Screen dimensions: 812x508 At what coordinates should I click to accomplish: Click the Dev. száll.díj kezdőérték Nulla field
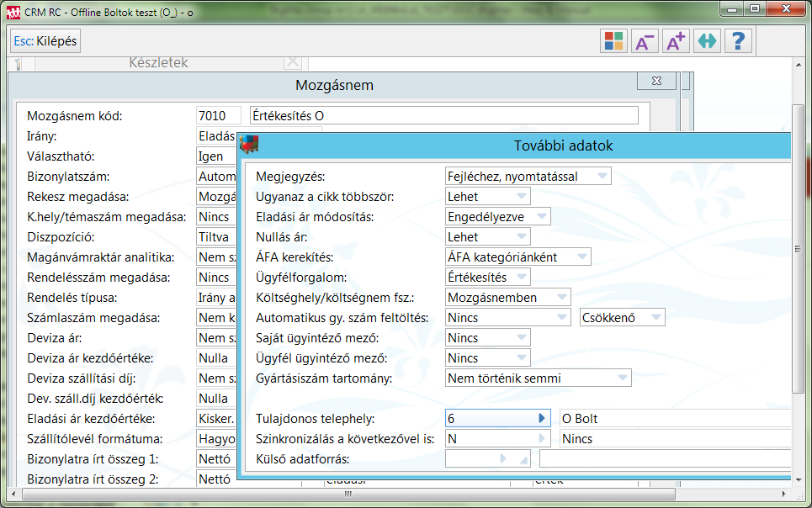coord(216,398)
